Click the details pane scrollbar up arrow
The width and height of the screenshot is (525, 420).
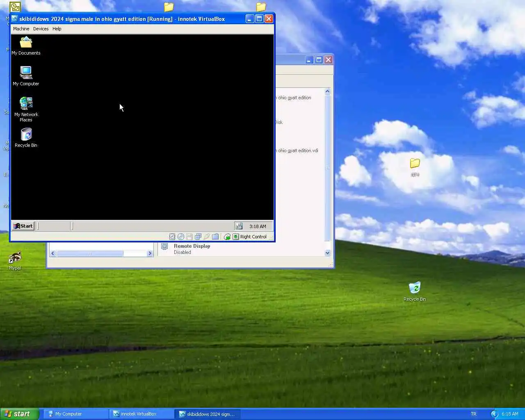[327, 91]
